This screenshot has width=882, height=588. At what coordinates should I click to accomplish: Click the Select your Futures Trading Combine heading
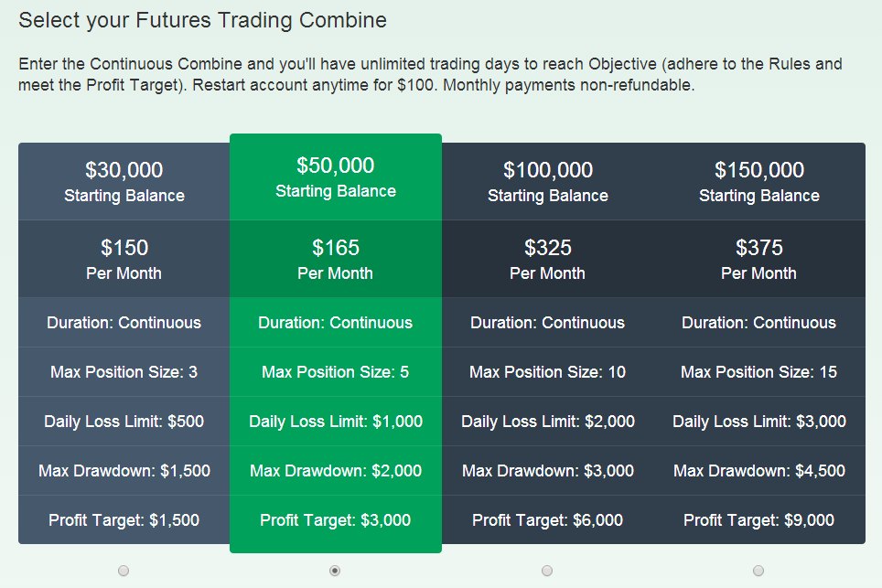tap(202, 21)
